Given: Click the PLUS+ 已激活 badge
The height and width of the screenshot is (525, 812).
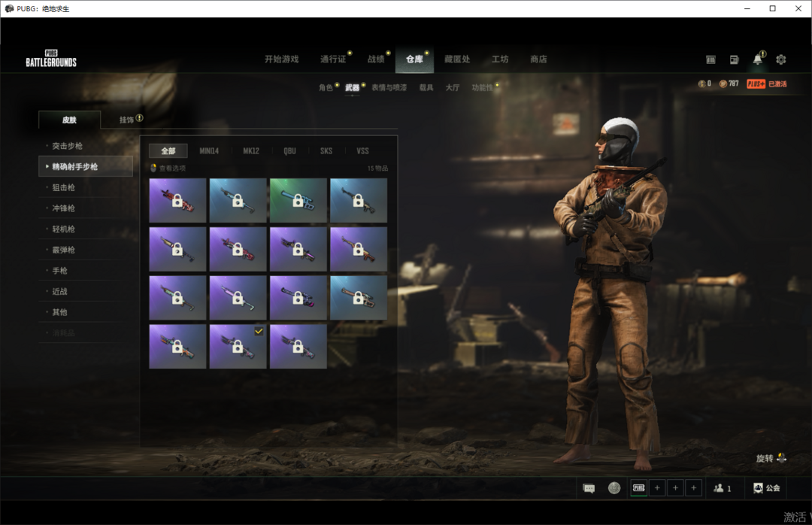Looking at the screenshot, I should 766,83.
